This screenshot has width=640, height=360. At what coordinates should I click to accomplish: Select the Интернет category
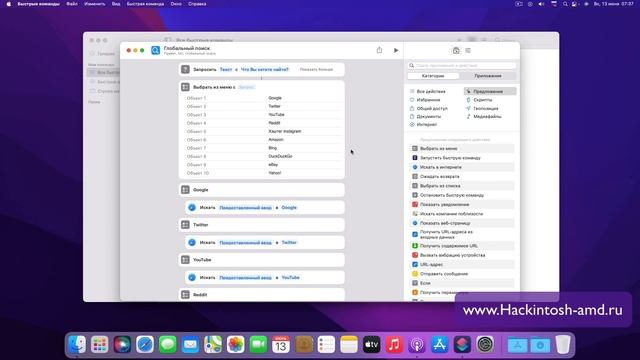[x=427, y=124]
